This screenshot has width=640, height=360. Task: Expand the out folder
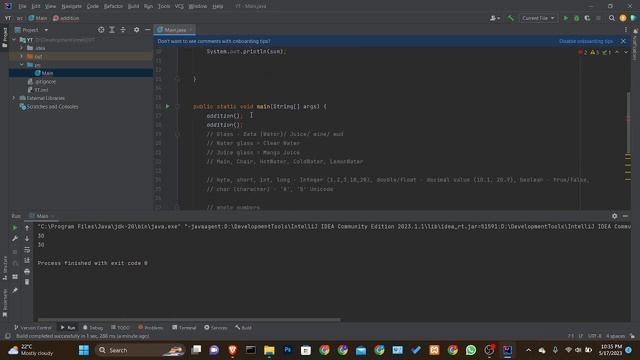click(22, 56)
